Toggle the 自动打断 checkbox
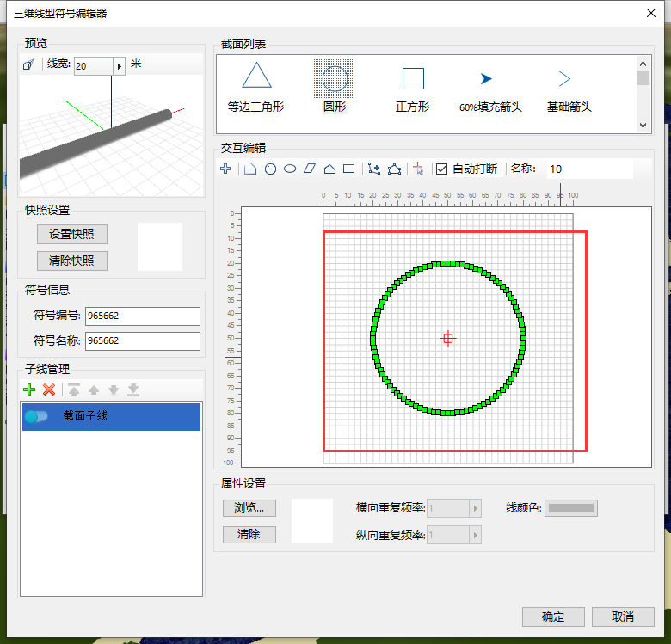Screen dimensions: 671x644 [441, 169]
